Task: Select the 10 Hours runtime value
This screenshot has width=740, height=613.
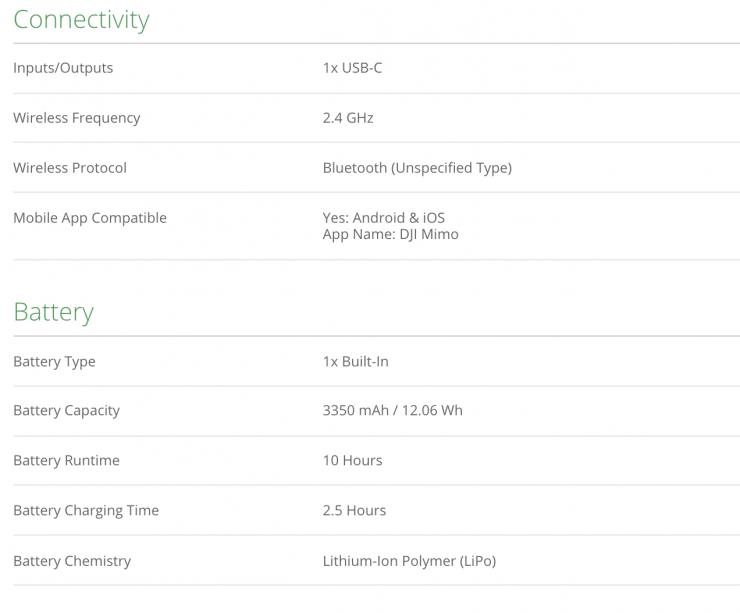Action: point(352,461)
